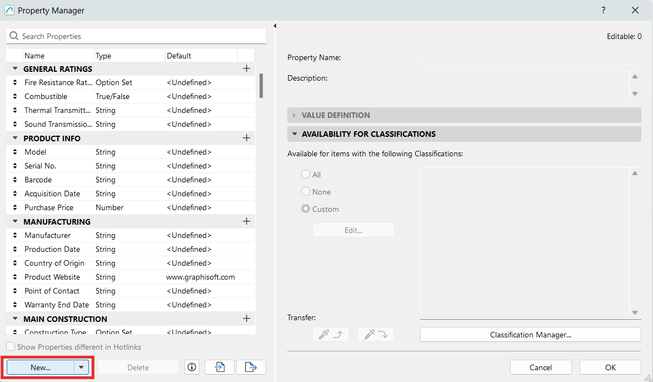Select the Sound Transmission property row

(x=130, y=124)
